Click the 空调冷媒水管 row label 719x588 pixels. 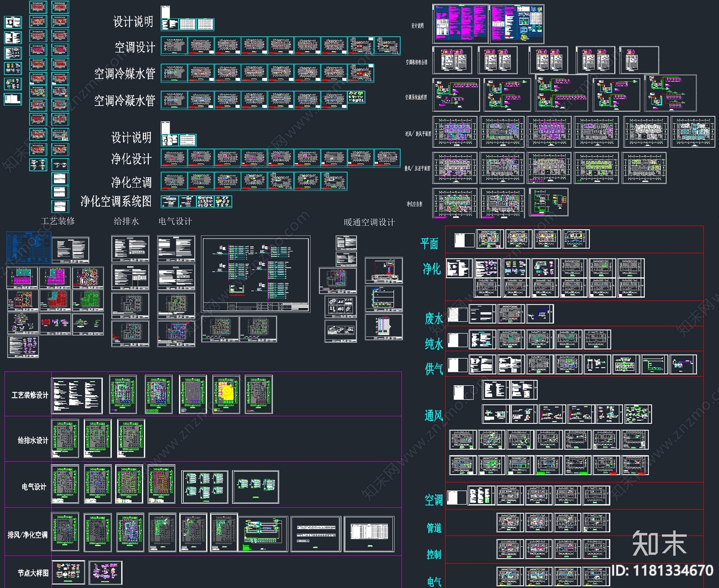coord(124,73)
